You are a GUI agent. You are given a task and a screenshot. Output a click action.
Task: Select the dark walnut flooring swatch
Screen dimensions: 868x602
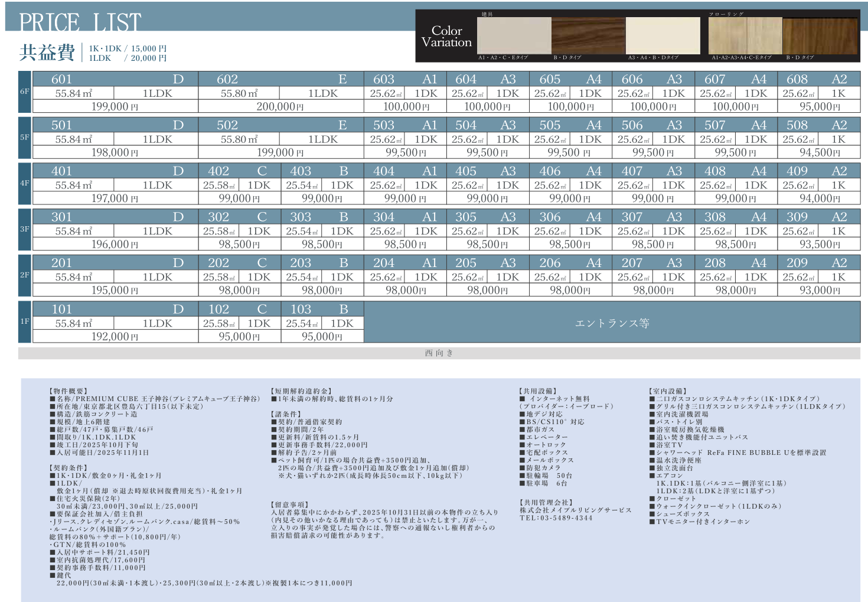[820, 35]
